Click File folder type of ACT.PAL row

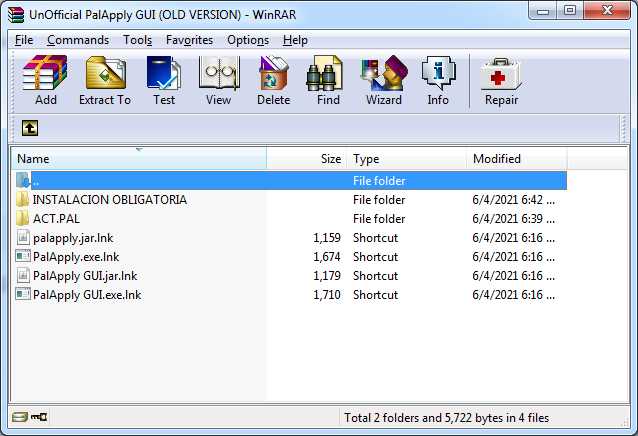(x=379, y=219)
